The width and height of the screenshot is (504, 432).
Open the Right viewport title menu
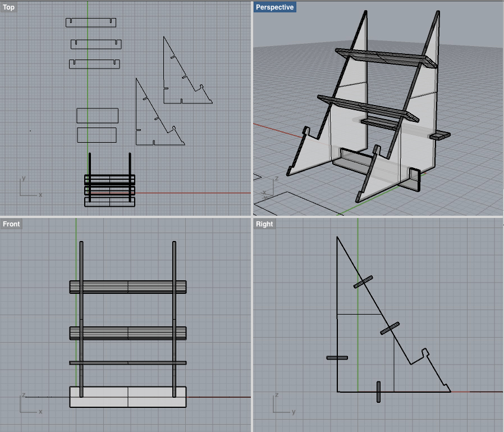(x=264, y=224)
